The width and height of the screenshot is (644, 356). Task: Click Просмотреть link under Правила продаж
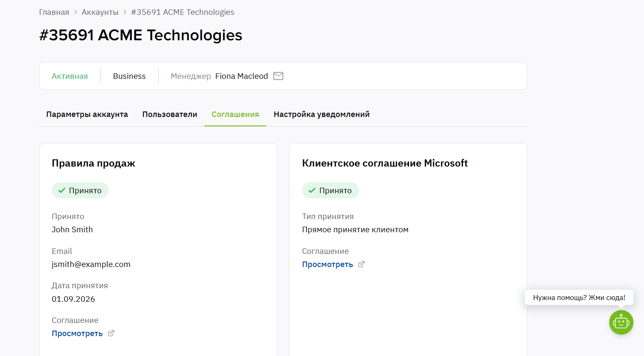[x=77, y=334]
